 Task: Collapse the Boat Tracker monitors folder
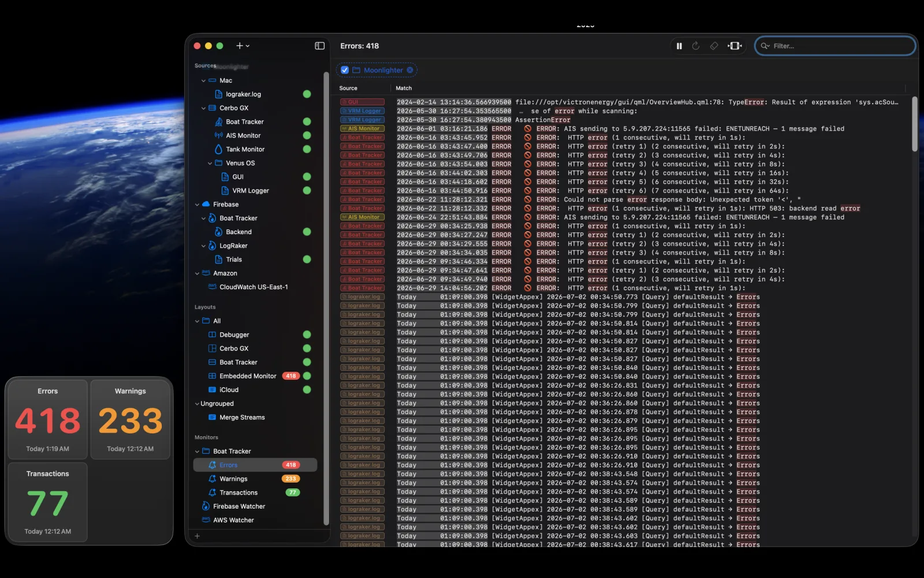197,451
